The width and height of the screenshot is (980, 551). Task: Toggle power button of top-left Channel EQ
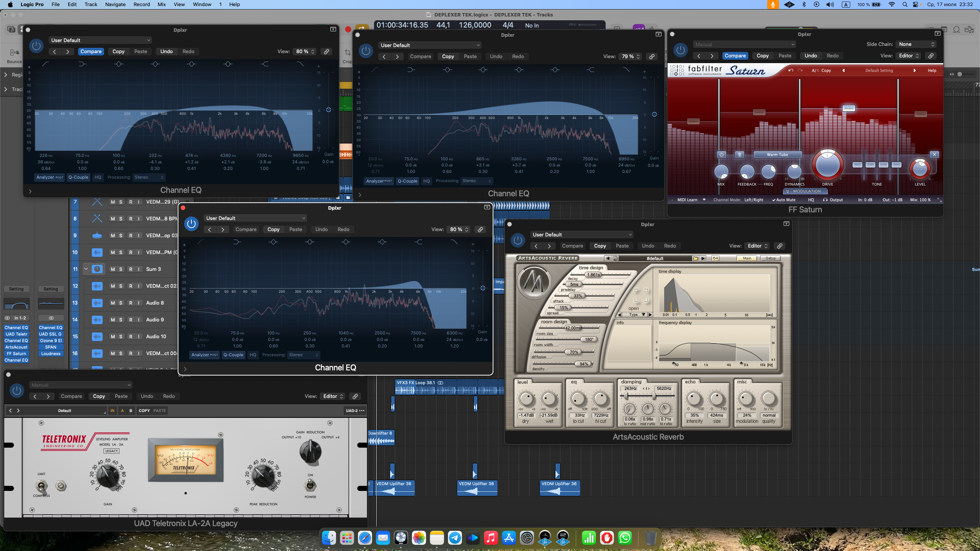[36, 46]
